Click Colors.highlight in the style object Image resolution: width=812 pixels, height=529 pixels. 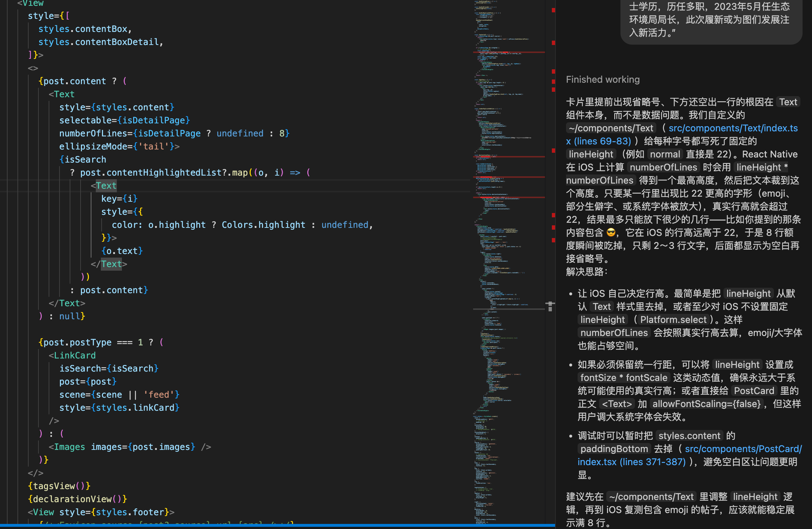[x=263, y=225]
